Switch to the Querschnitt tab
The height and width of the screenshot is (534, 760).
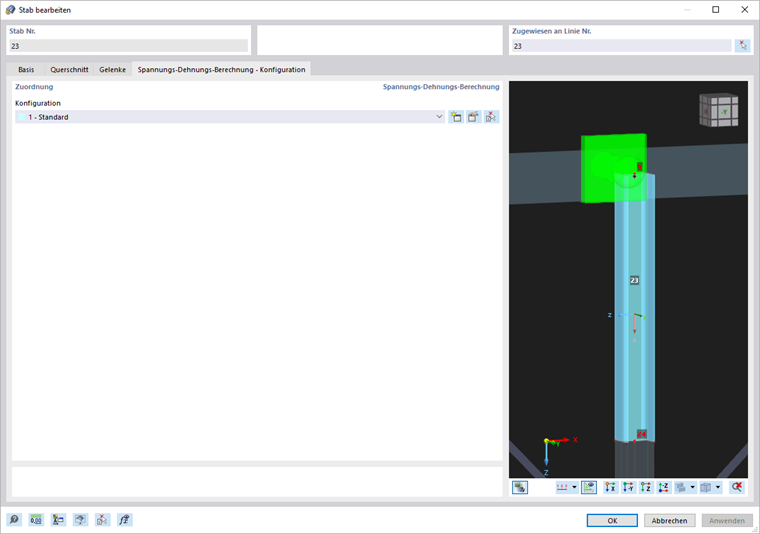point(69,70)
